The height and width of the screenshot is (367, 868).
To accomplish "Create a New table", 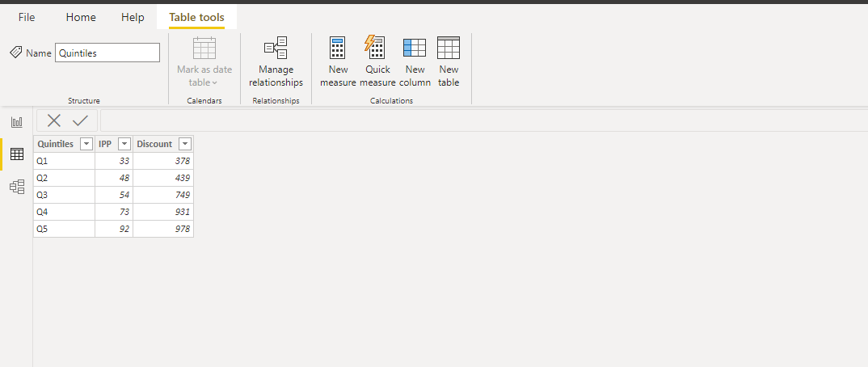I will point(449,62).
